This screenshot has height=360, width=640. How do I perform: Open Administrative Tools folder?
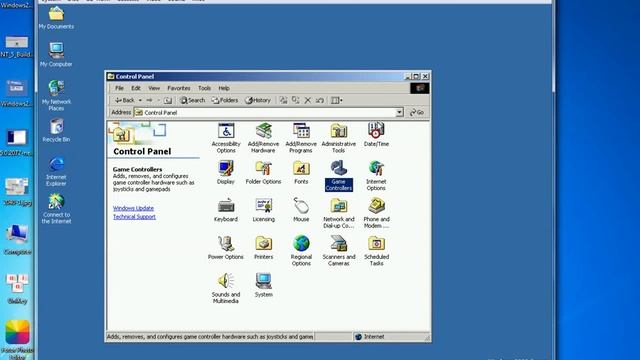click(338, 138)
